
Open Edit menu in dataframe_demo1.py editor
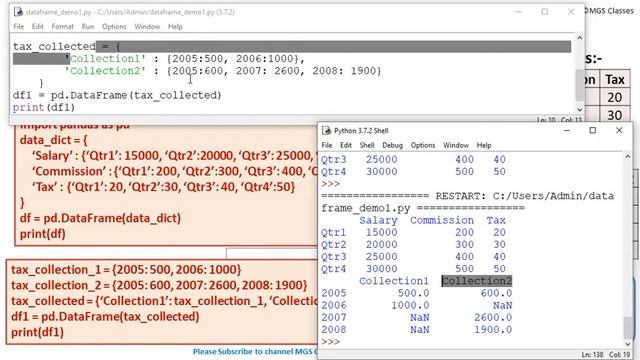click(38, 27)
